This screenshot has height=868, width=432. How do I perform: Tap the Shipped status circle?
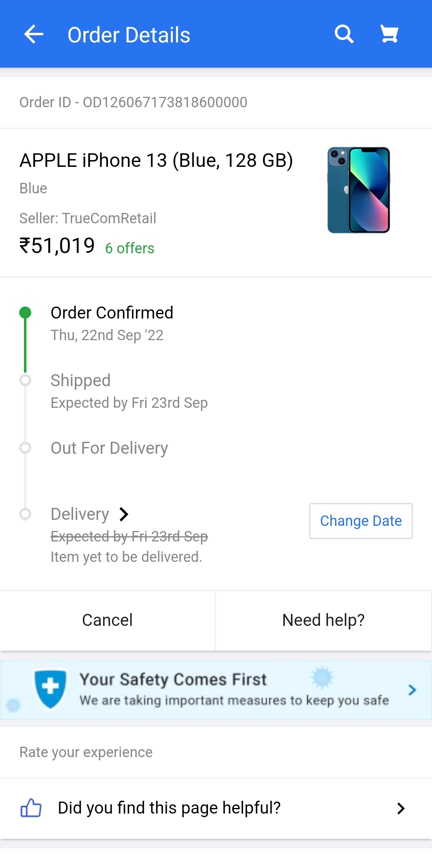[25, 380]
